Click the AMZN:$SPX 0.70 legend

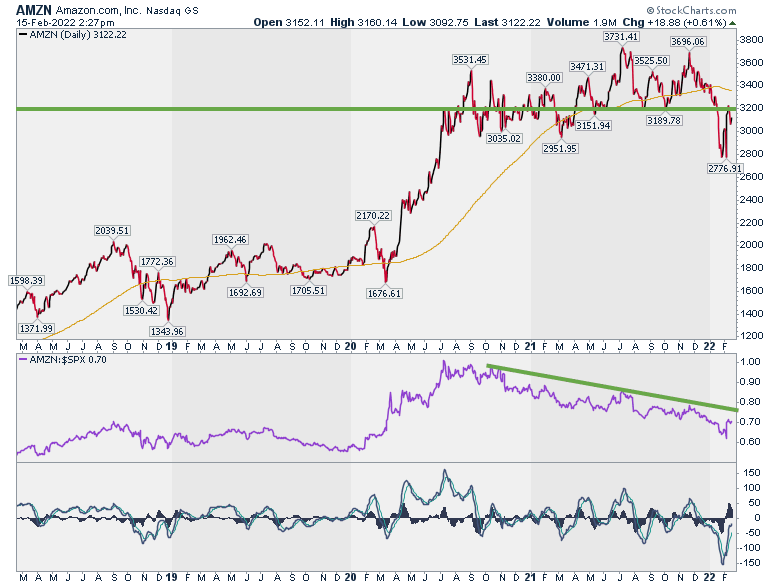[x=63, y=359]
